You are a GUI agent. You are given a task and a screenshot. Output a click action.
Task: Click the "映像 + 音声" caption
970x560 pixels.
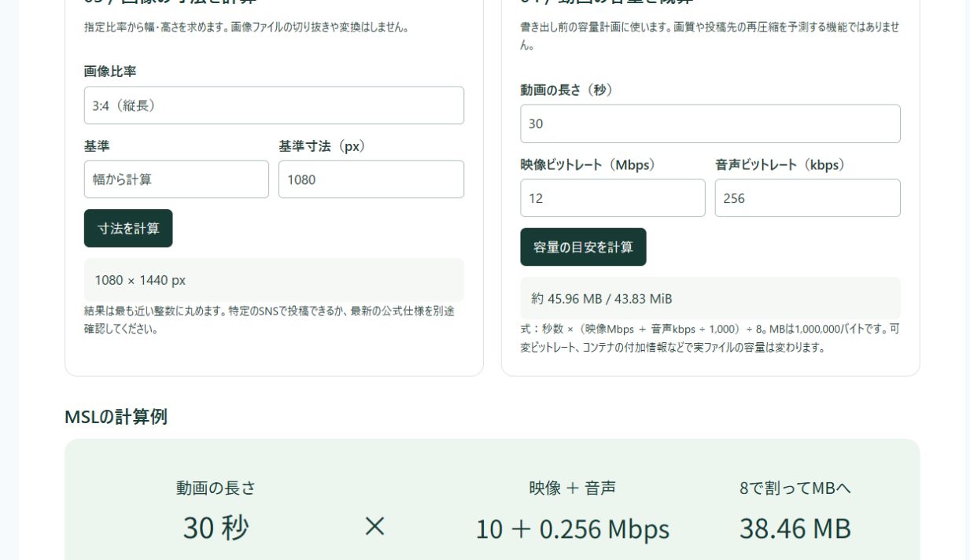(573, 488)
